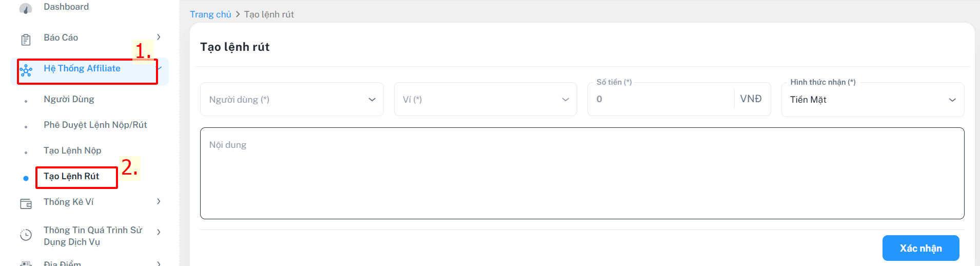Expand the Thống Kê Ví chevron
The height and width of the screenshot is (266, 980).
pyautogui.click(x=159, y=201)
